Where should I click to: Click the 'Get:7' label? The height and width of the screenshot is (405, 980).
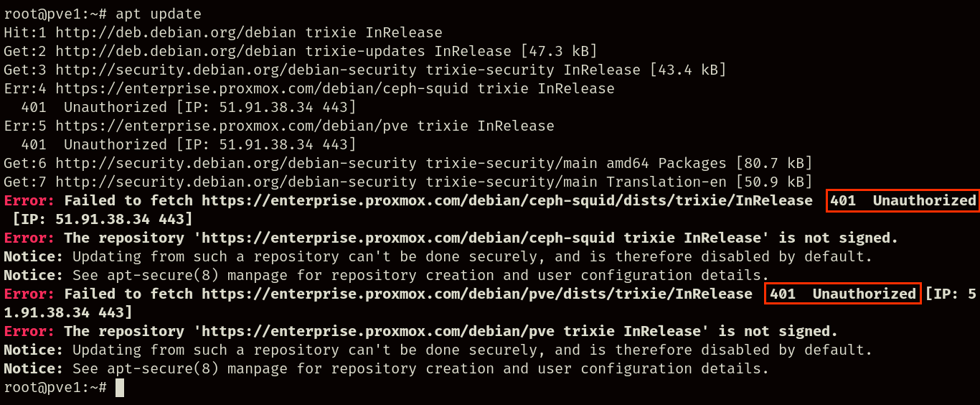[25, 182]
